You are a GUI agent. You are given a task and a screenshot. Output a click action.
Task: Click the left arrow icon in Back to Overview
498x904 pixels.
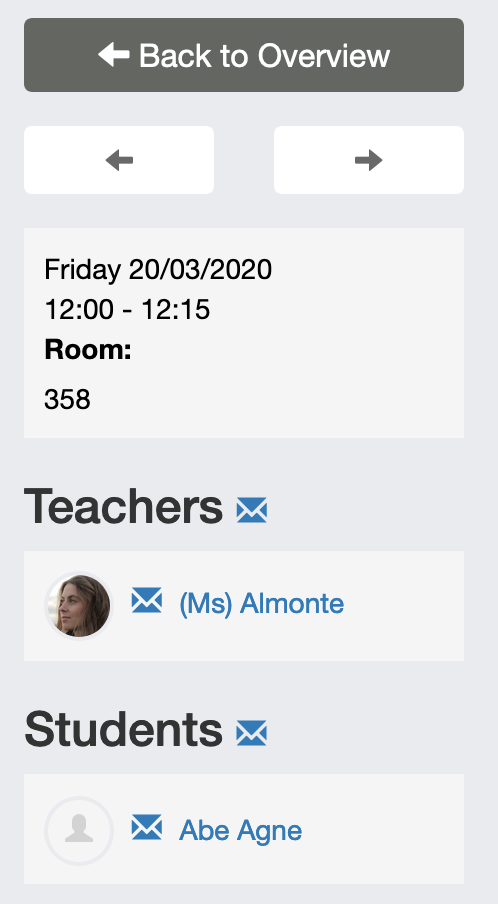click(114, 55)
